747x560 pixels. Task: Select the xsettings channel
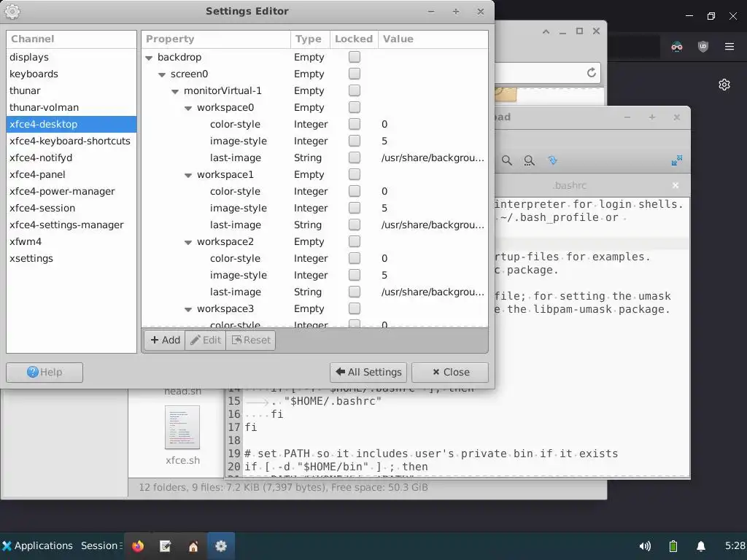71,259
